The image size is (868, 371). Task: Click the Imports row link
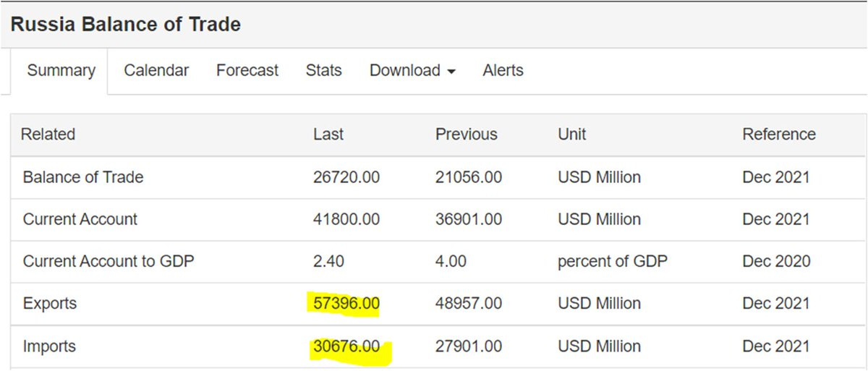click(49, 346)
